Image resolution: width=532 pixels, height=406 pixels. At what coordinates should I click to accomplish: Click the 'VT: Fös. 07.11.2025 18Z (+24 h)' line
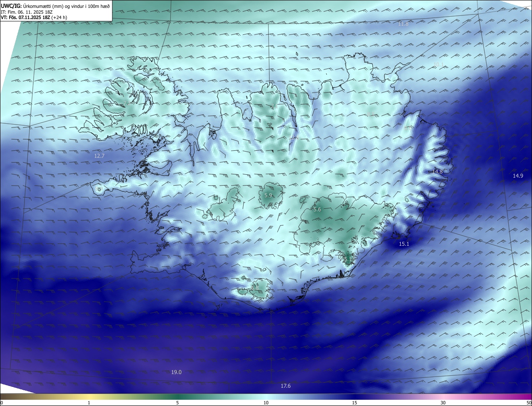click(x=34, y=17)
